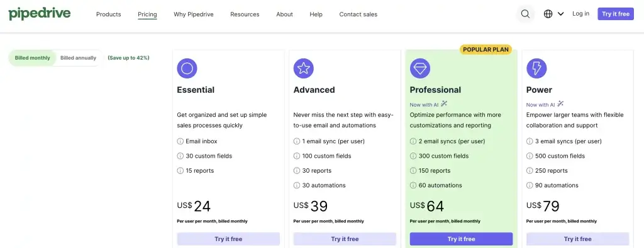The image size is (644, 248).
Task: Click info icon beside 15 reports
Action: [x=180, y=171]
